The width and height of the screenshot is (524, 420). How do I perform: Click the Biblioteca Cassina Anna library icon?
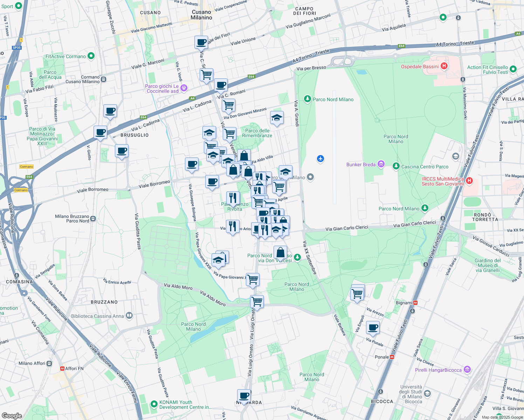[x=130, y=316]
